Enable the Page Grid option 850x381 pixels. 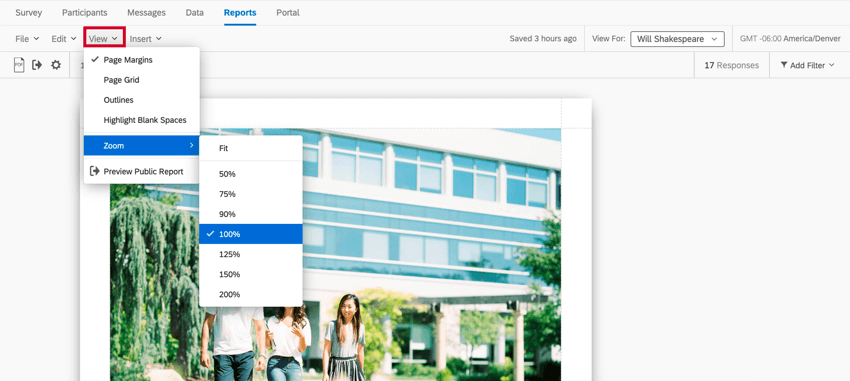(x=142, y=80)
